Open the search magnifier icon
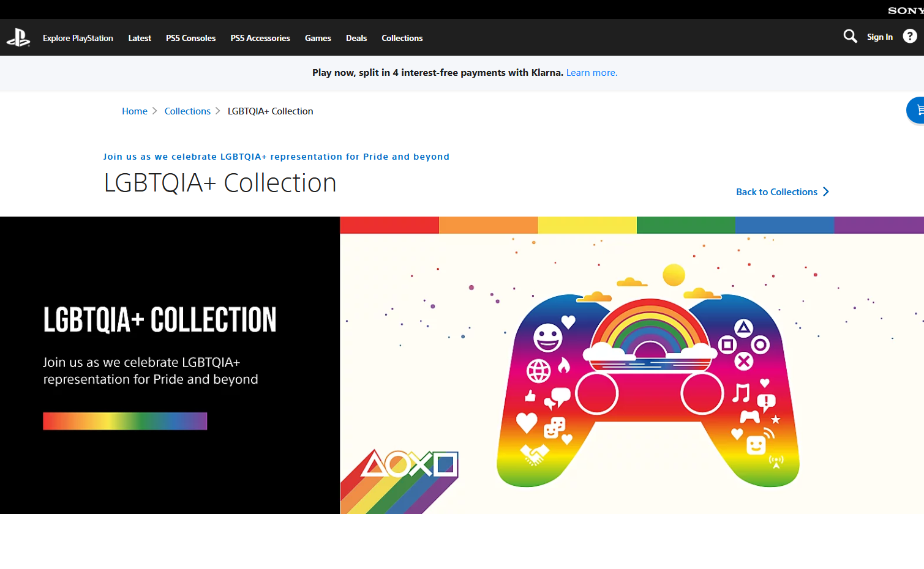The width and height of the screenshot is (924, 569). click(x=850, y=37)
